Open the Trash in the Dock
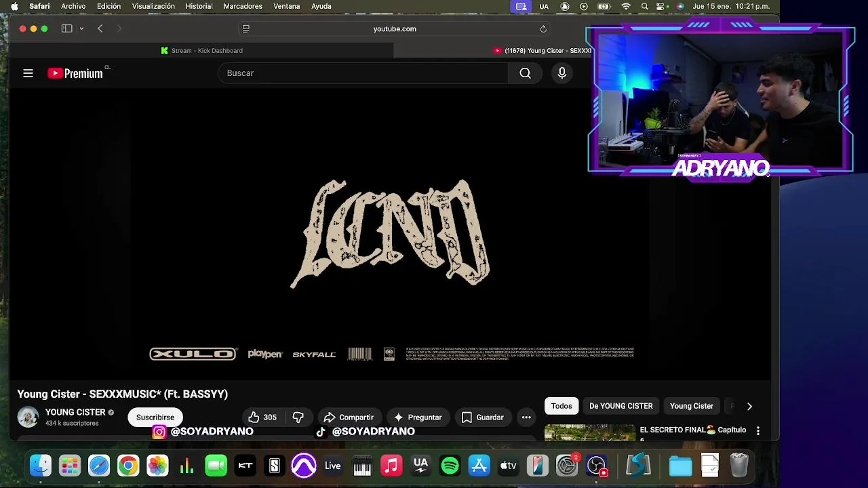 pyautogui.click(x=739, y=466)
